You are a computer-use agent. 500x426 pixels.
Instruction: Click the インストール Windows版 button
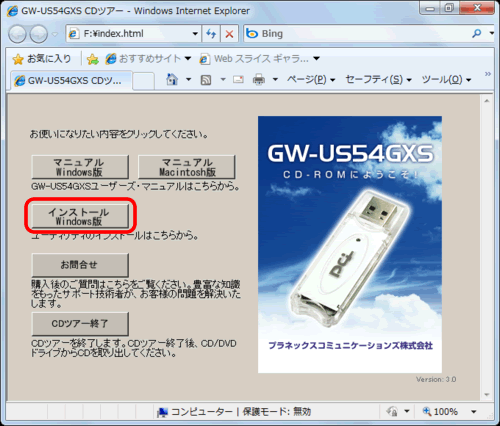pyautogui.click(x=80, y=216)
